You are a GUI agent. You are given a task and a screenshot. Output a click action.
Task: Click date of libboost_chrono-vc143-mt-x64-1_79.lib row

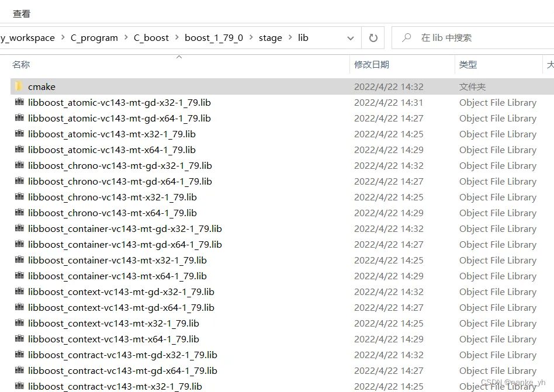pyautogui.click(x=389, y=213)
